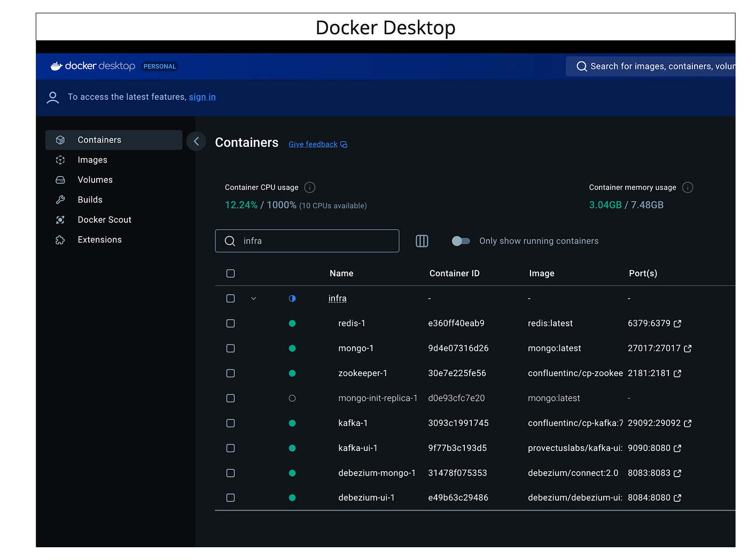This screenshot has width=748, height=560.
Task: Go to Images in sidebar
Action: pos(114,160)
